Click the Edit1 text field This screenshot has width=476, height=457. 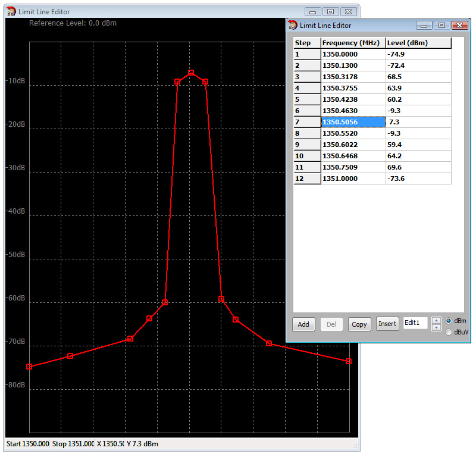(415, 323)
